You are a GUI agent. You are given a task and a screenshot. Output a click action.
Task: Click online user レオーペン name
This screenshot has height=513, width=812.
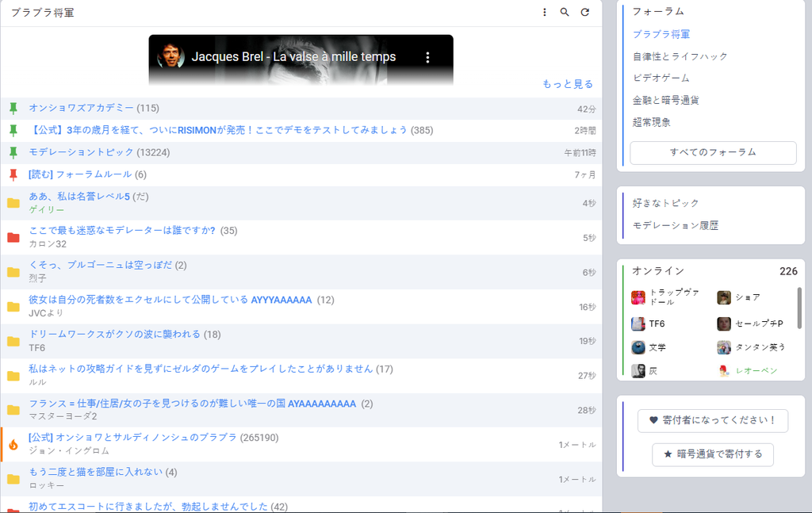756,370
